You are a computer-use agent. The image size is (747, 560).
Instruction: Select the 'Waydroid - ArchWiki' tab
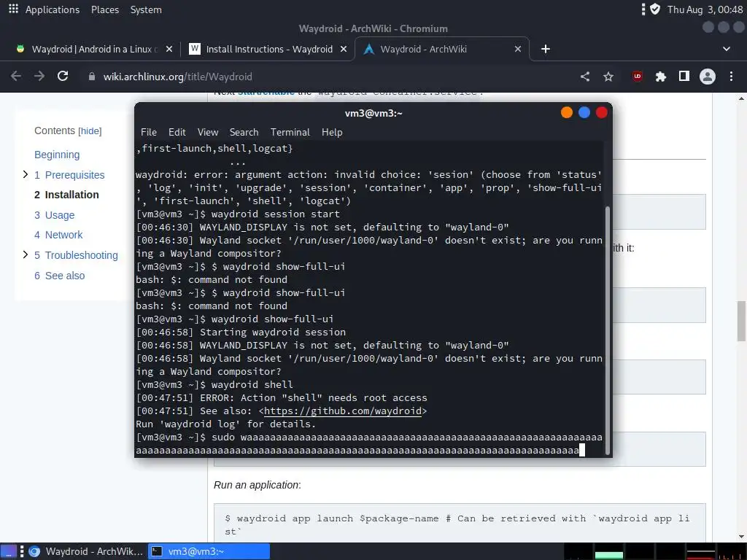tap(441, 49)
